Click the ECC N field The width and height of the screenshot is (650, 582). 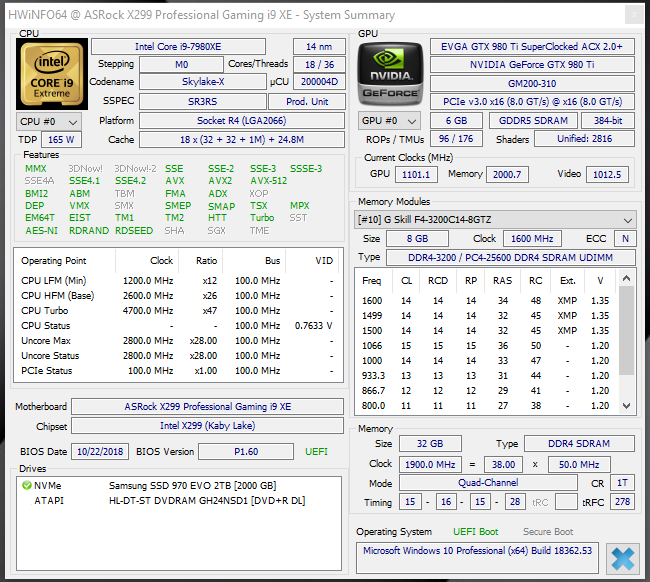point(625,239)
